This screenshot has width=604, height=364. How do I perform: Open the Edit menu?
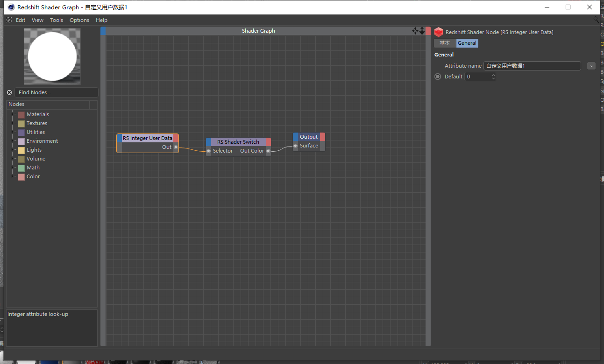click(21, 20)
